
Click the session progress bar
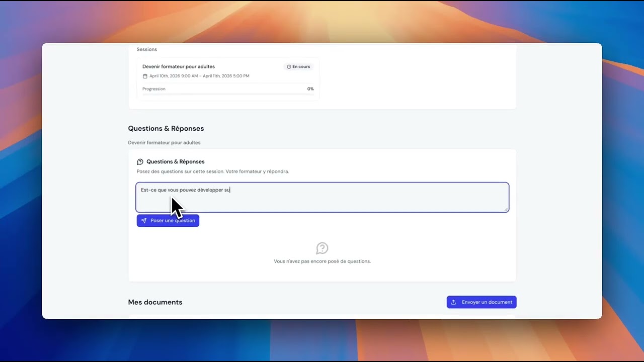pyautogui.click(x=228, y=95)
